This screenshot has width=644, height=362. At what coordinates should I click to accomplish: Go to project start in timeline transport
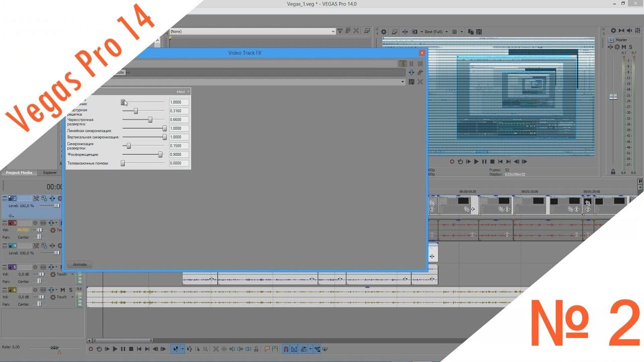tap(139, 349)
